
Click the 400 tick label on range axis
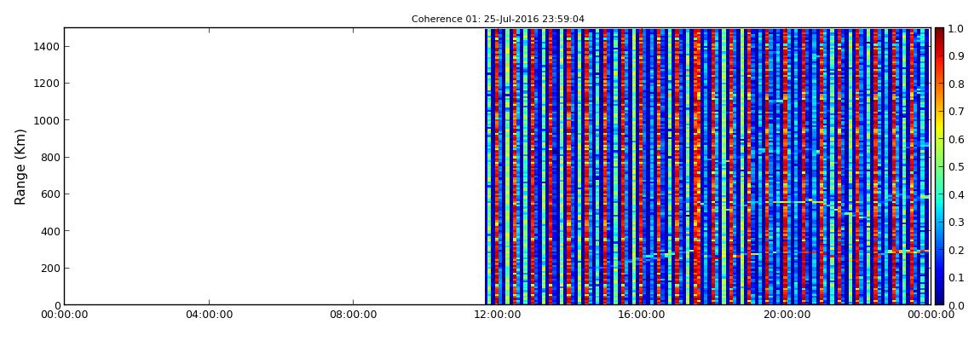(49, 231)
